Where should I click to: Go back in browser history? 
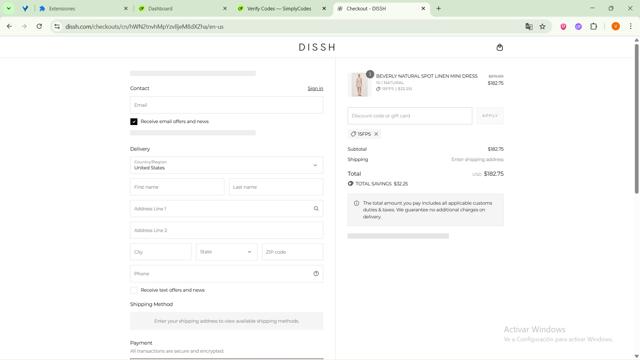pyautogui.click(x=9, y=27)
